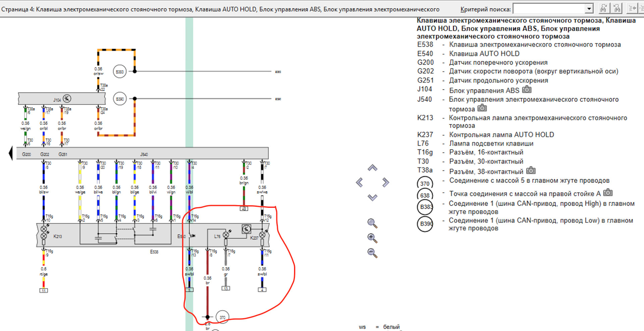Select legend entry G202 Датчик скорости поворота

click(518, 71)
